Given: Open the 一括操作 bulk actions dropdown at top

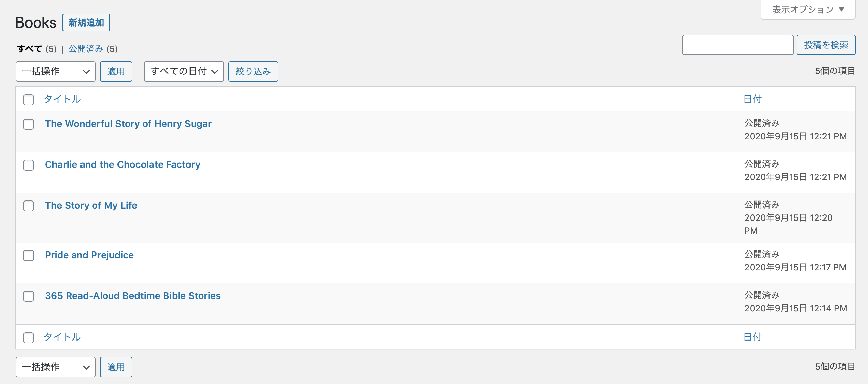Looking at the screenshot, I should tap(55, 71).
